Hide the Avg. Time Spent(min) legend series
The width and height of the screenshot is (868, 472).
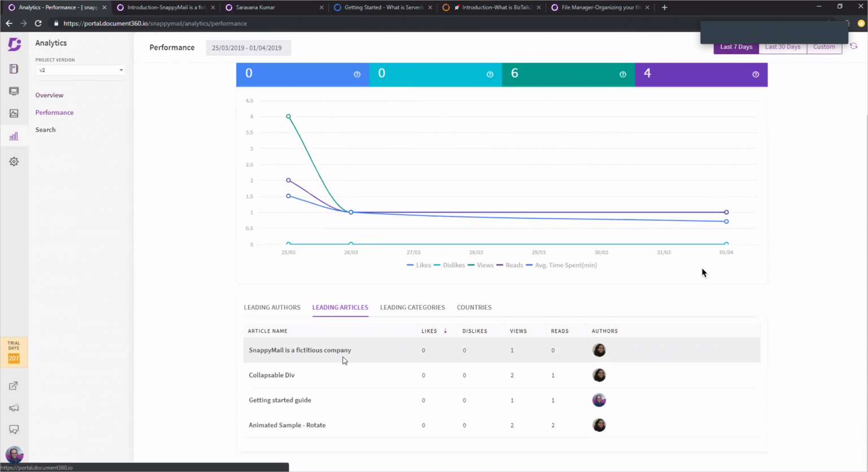tap(561, 265)
